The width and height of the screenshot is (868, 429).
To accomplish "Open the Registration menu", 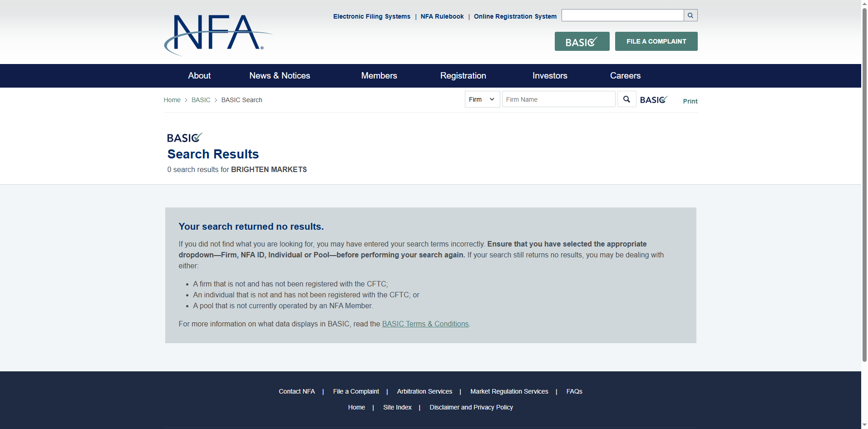I will point(463,76).
